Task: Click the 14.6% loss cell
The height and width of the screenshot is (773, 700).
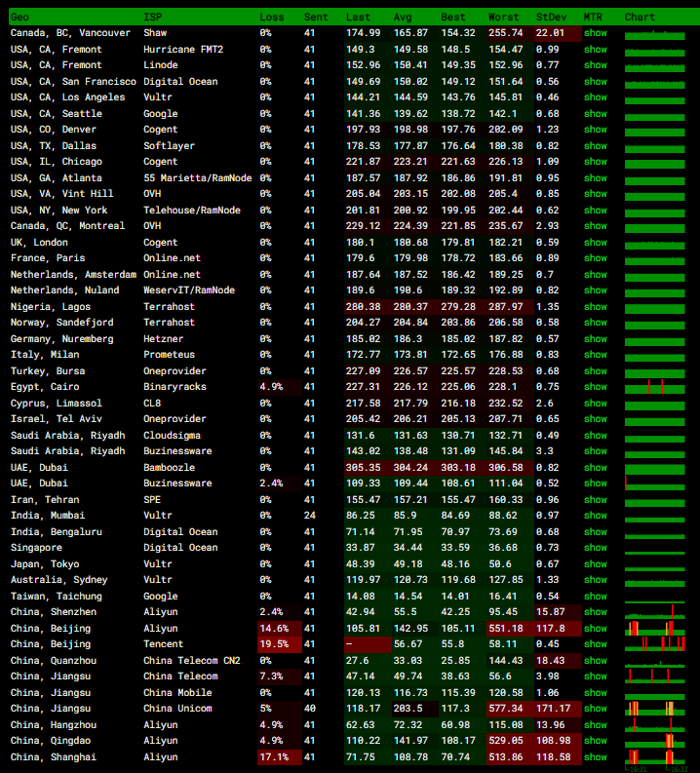Action: pos(280,629)
